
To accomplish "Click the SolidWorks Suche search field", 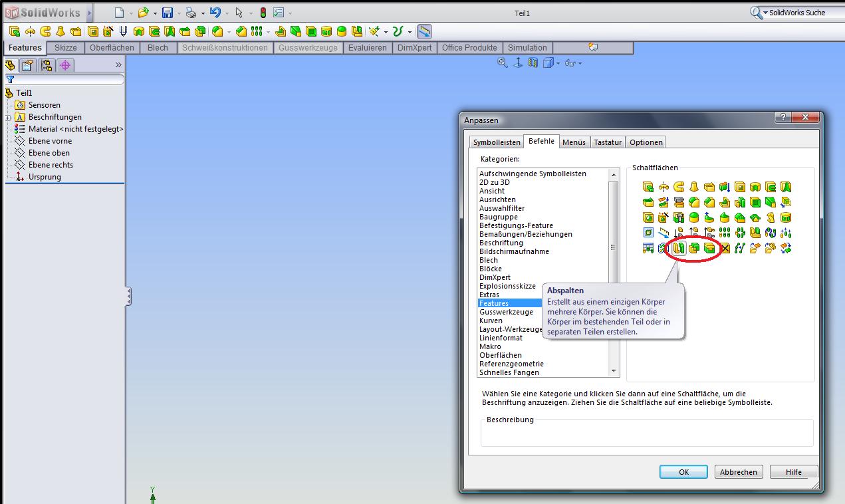I will click(803, 13).
